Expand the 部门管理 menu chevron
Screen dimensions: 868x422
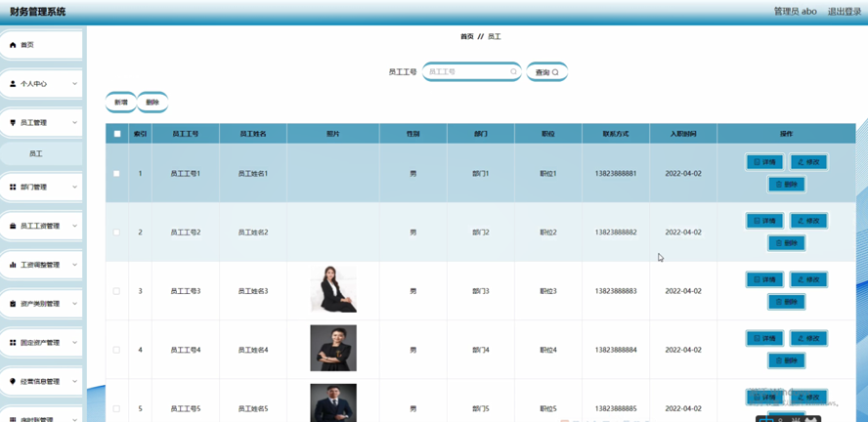pyautogui.click(x=74, y=187)
